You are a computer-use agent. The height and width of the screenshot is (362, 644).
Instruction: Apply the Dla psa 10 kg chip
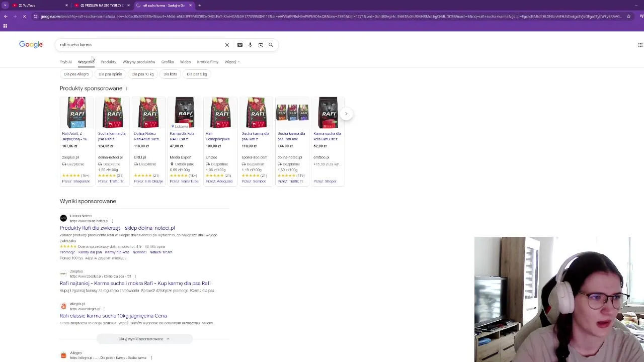(x=142, y=74)
